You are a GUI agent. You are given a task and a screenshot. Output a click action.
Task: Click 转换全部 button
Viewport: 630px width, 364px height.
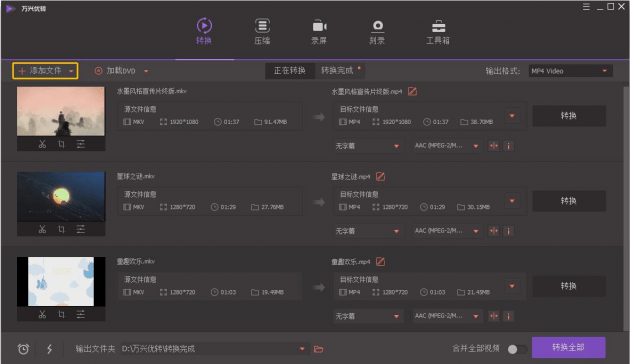[569, 347]
